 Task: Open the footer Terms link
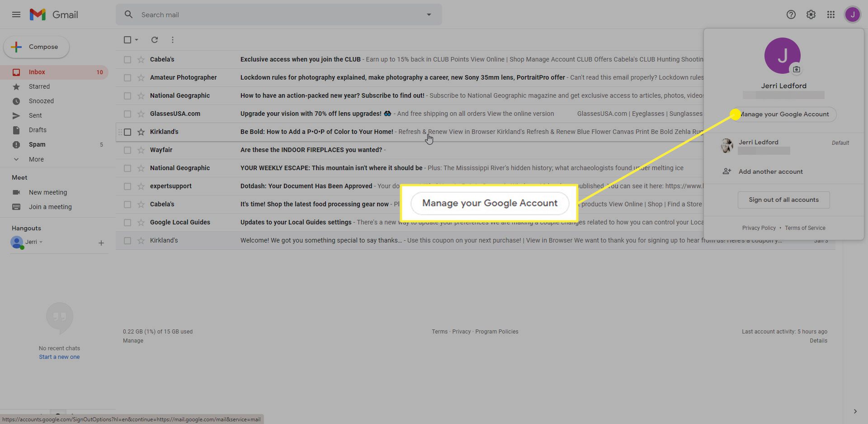(439, 332)
